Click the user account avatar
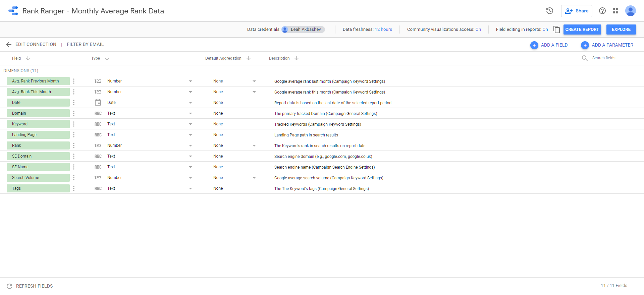Screen dimensions: 644x295 click(630, 11)
